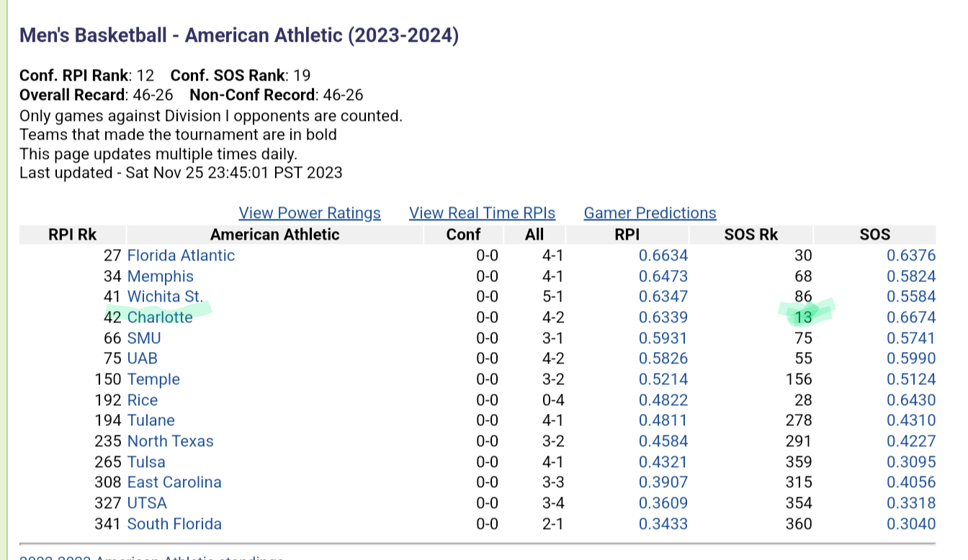968x560 pixels.
Task: Click the RPI Rk column header
Action: 73,235
